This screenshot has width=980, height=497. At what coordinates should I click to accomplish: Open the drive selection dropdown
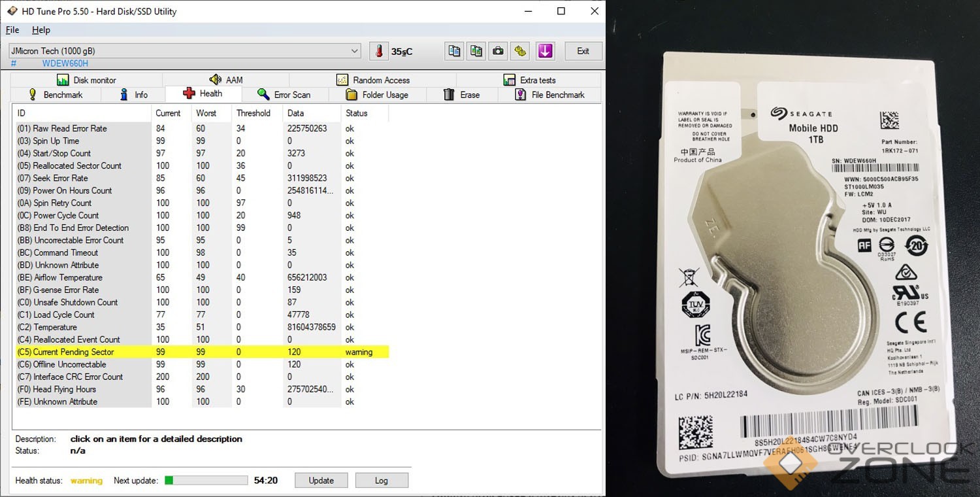point(185,51)
